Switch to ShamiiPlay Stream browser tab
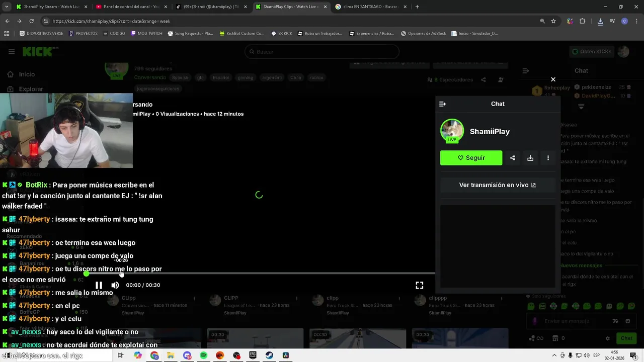This screenshot has width=644, height=362. tap(51, 7)
